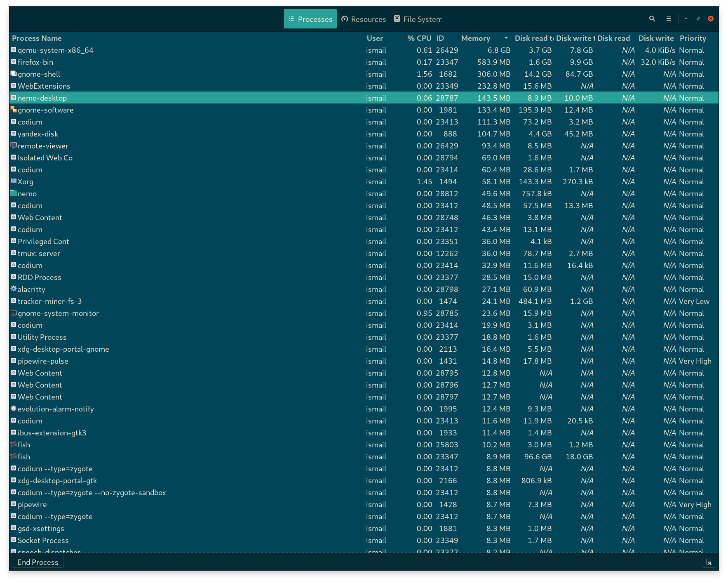The image size is (728, 583).
Task: Open the hamburger menu
Action: pyautogui.click(x=669, y=19)
